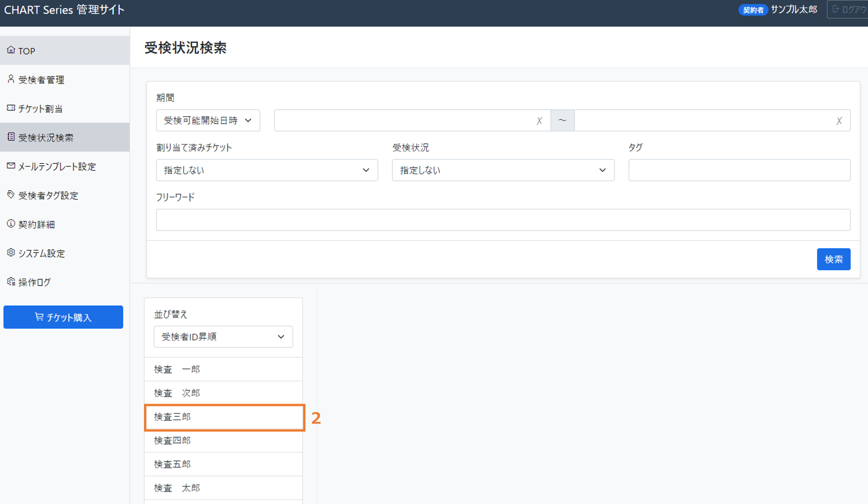Open 操作ログ menu entry
Screen dimensions: 868x504
click(65, 282)
